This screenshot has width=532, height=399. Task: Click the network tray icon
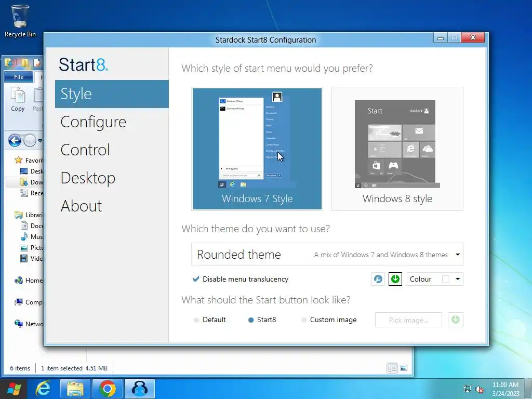click(x=467, y=389)
